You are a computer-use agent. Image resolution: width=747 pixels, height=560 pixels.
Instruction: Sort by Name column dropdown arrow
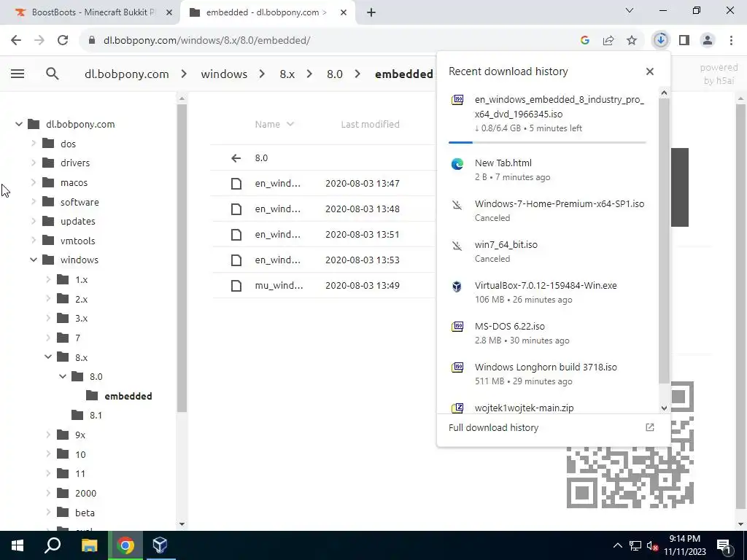click(x=290, y=124)
